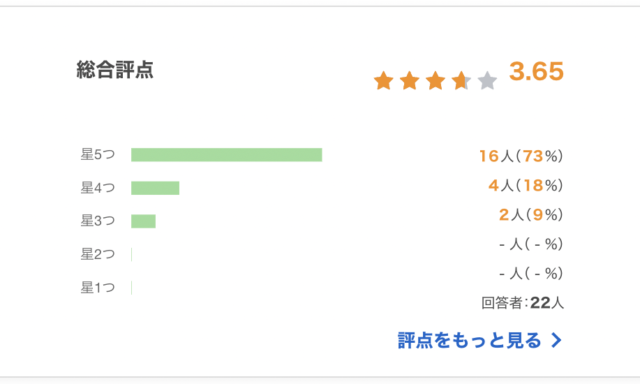Click the first orange rating star
Image resolution: width=640 pixels, height=384 pixels.
(x=384, y=80)
